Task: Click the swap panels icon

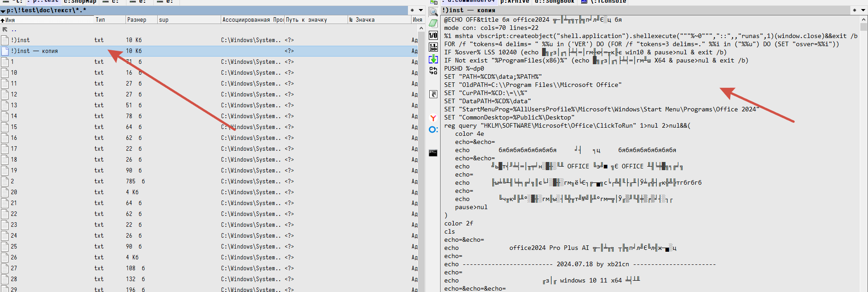Action: 433,71
